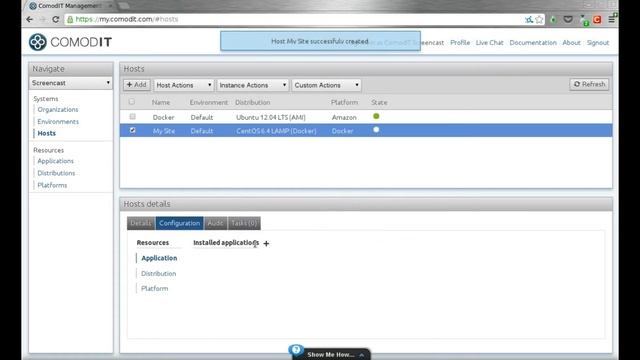Click the plus icon next to Installed applications

(266, 243)
